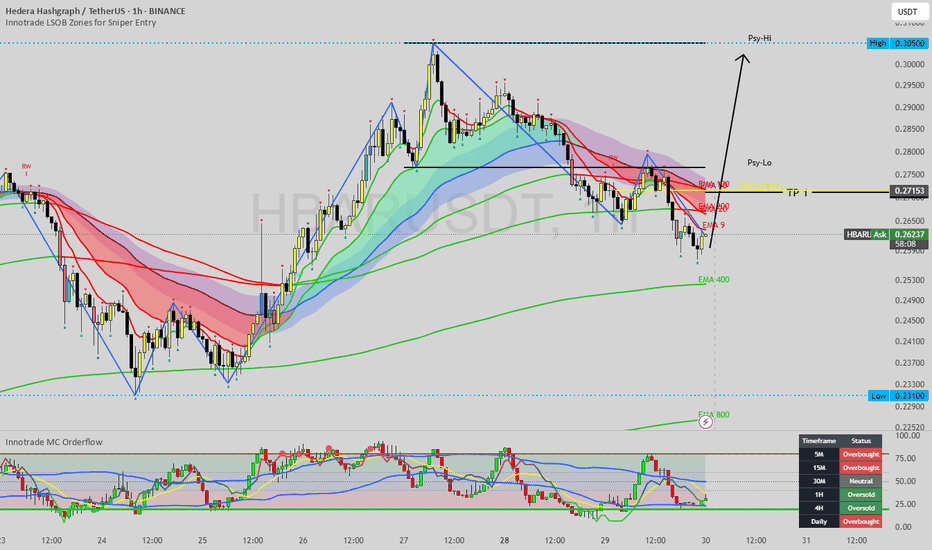Click the 25.00 oscillator scale label
Viewport: 932px width, 550px height.
[905, 504]
